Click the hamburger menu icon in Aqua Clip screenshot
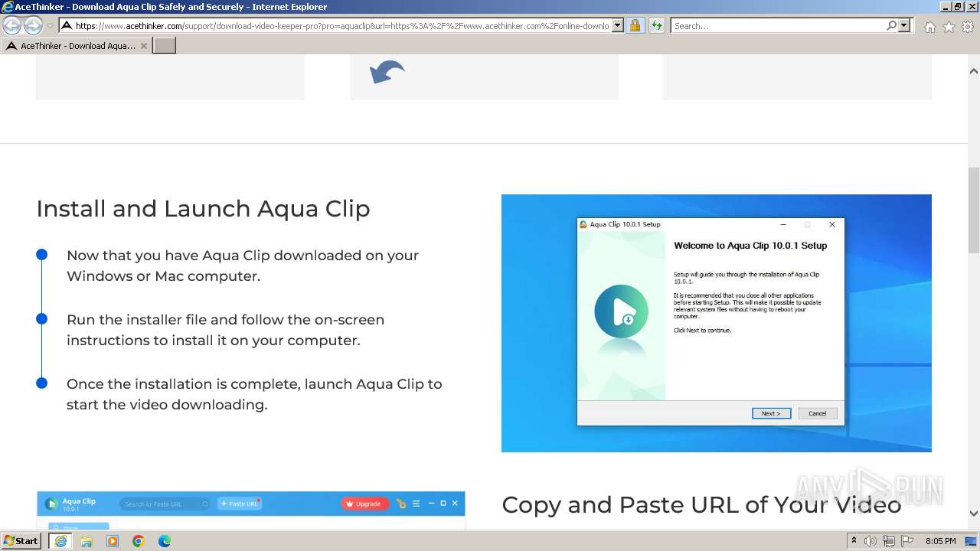The height and width of the screenshot is (551, 980). 416,504
